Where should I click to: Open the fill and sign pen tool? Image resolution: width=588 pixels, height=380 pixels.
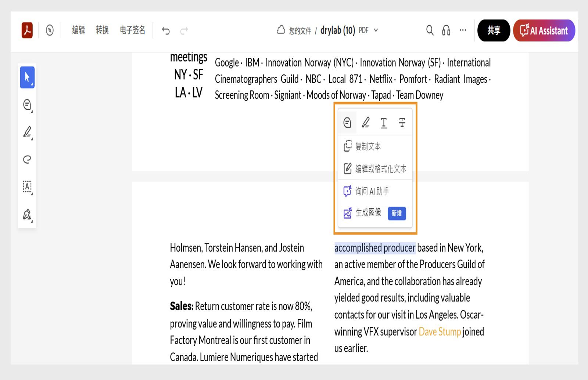(27, 214)
